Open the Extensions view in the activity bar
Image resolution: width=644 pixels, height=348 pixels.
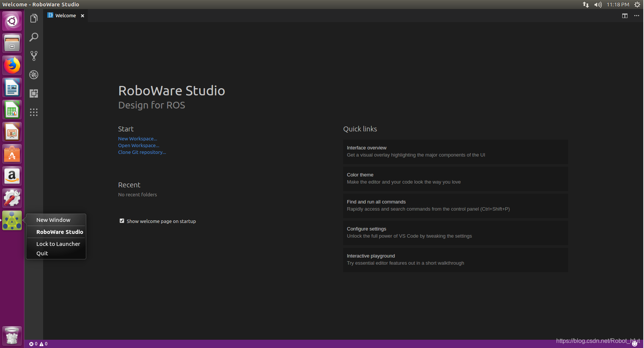34,93
